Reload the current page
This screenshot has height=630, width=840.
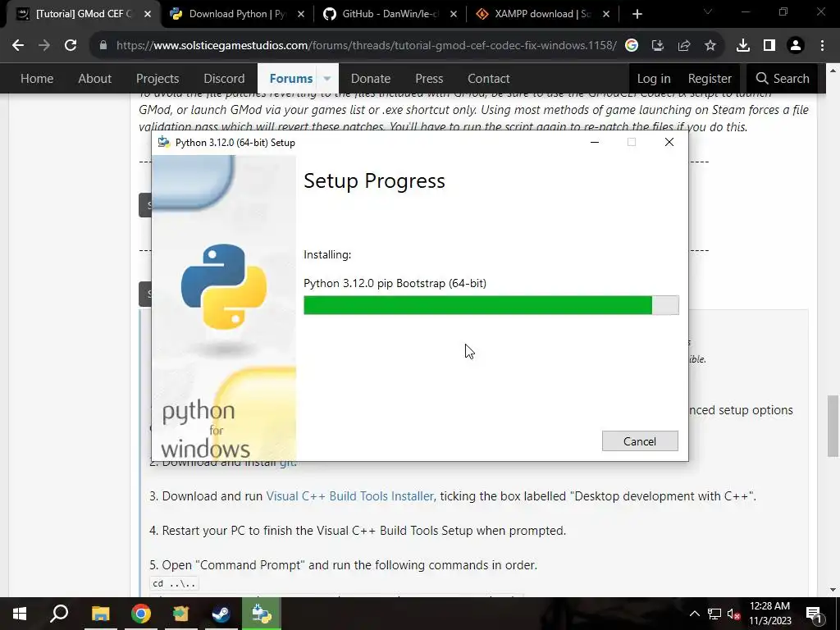[71, 46]
